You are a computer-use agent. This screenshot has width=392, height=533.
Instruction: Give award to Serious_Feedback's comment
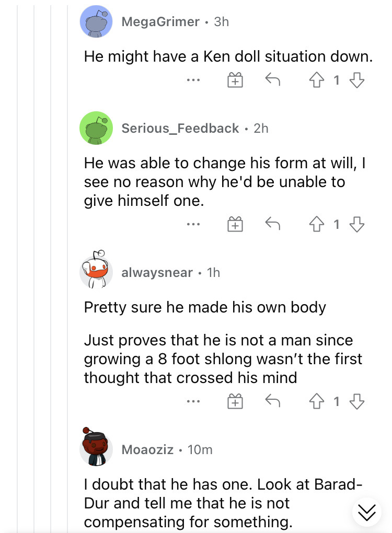click(235, 224)
